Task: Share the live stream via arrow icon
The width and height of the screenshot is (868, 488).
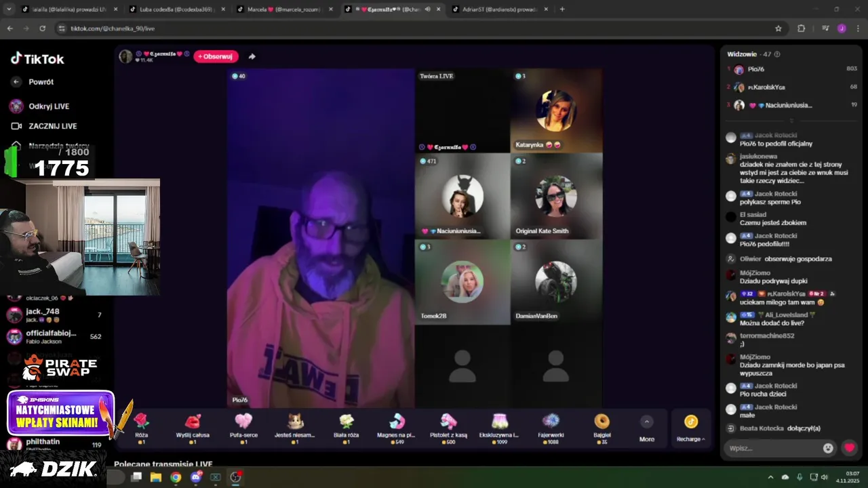Action: pyautogui.click(x=252, y=56)
